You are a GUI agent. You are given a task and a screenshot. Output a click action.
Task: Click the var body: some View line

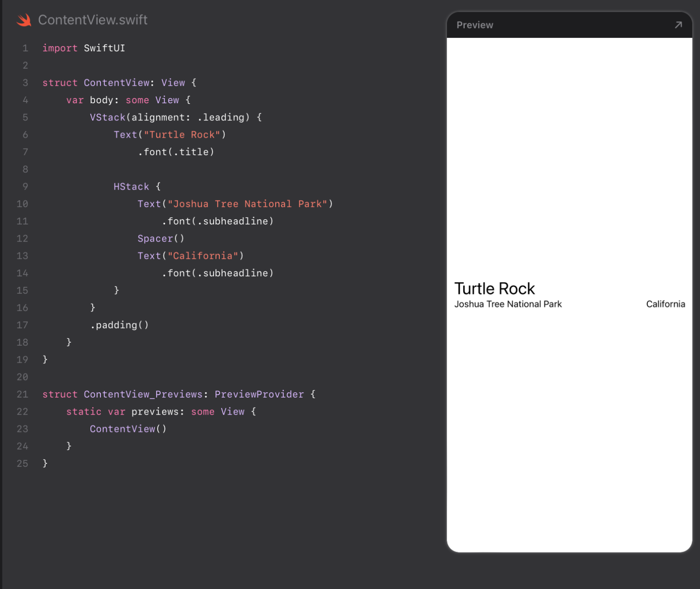[x=128, y=100]
